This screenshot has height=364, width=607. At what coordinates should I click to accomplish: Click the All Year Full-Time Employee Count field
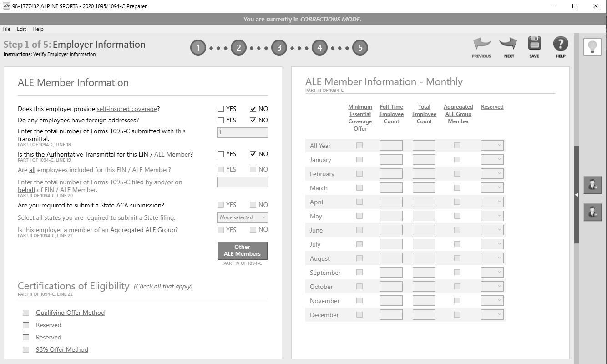[x=391, y=145]
